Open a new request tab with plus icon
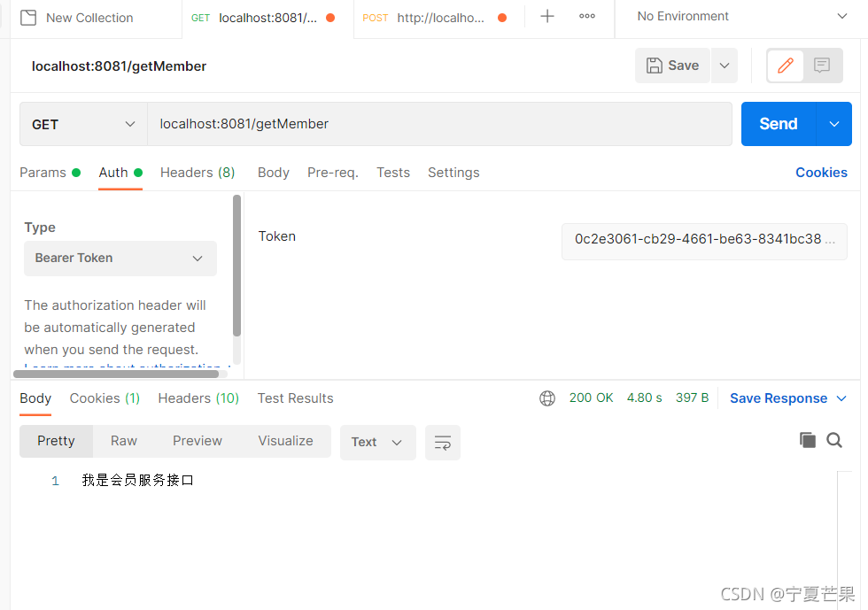 [x=547, y=17]
